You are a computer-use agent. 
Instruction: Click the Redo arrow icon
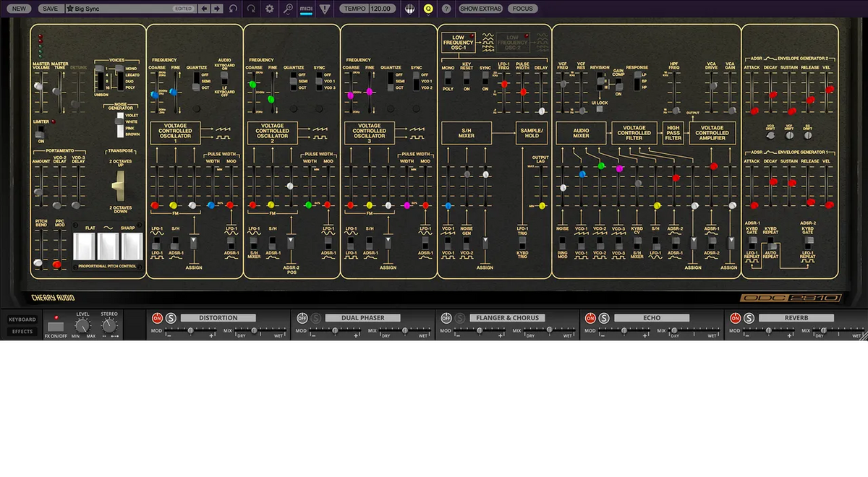point(251,9)
